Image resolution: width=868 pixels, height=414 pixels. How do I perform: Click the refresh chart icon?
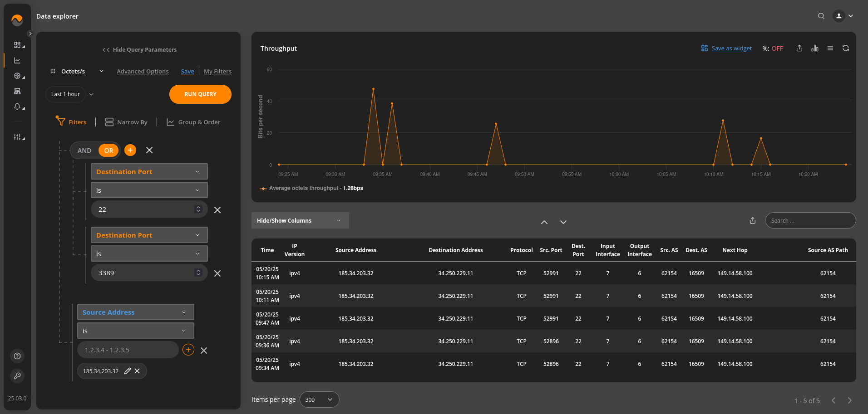click(x=845, y=48)
